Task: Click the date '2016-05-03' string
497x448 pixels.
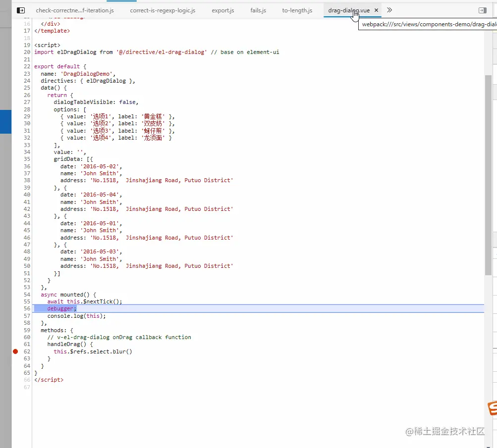Action: point(100,251)
